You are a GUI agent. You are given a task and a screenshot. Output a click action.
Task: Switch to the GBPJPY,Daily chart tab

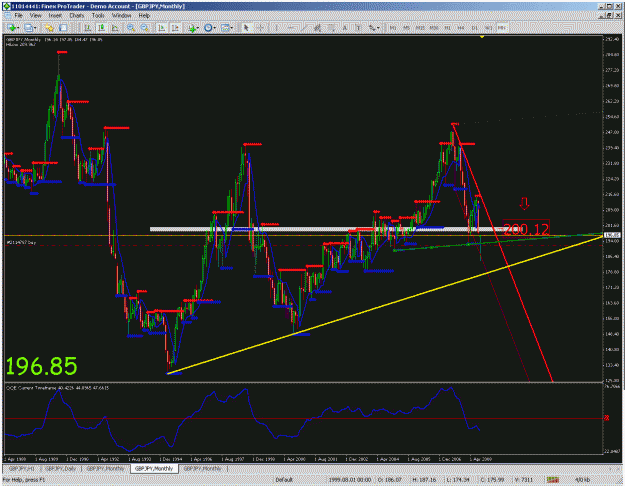pos(61,468)
